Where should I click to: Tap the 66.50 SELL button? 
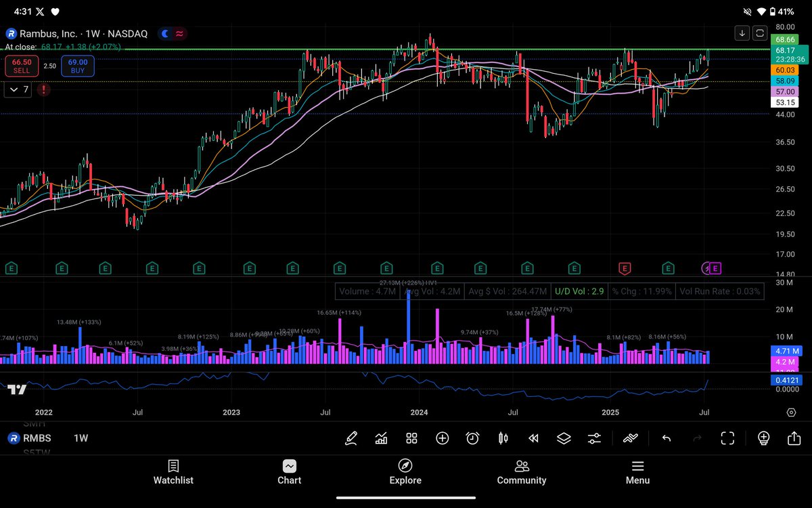[22, 66]
